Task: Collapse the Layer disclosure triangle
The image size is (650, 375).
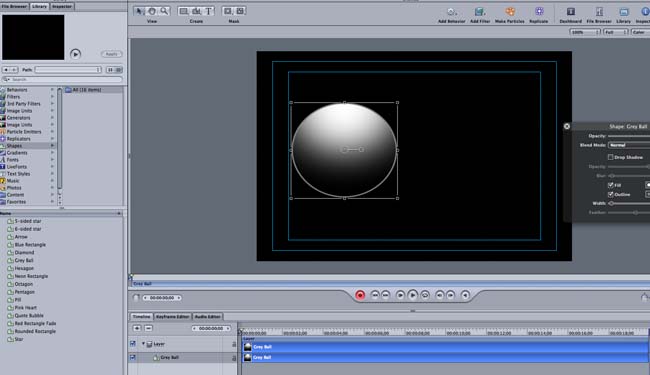Action: 143,344
